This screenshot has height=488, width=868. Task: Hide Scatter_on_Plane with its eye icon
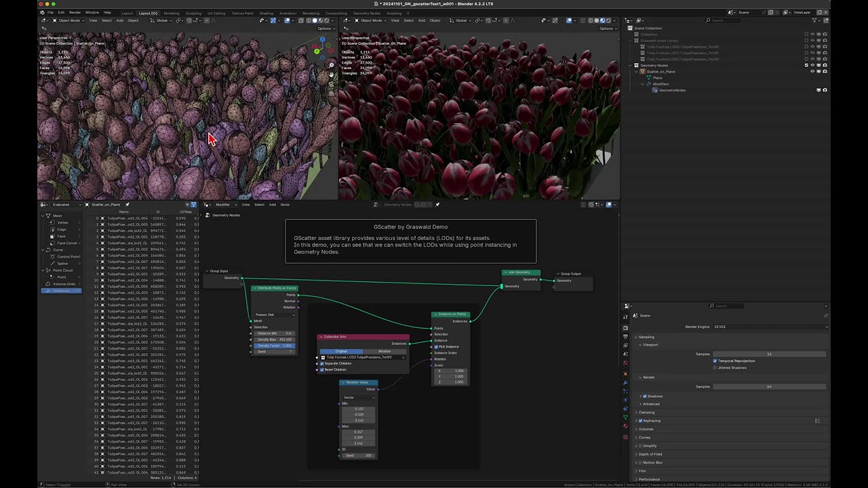click(812, 71)
